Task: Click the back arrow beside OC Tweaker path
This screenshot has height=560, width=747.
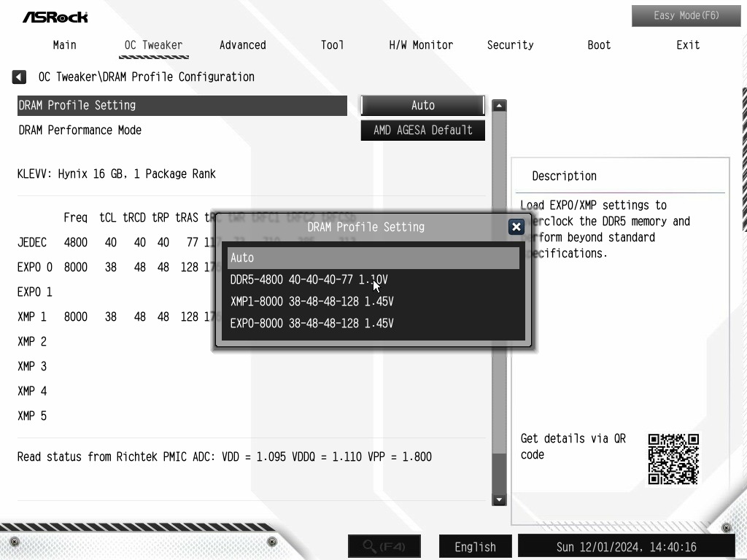Action: pyautogui.click(x=19, y=77)
